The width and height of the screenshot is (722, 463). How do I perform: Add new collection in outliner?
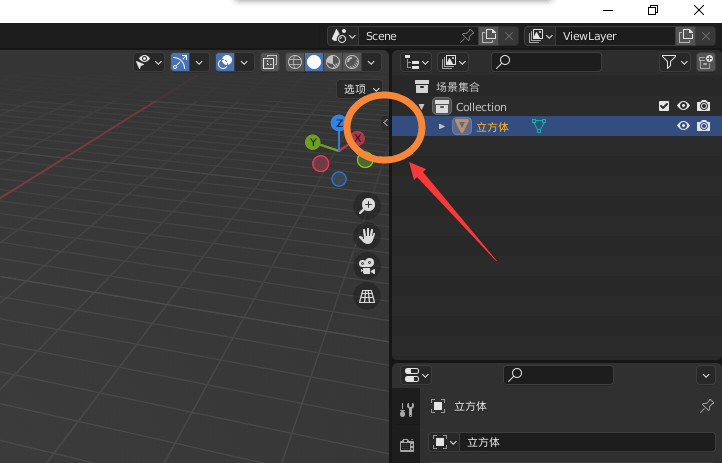(x=706, y=62)
